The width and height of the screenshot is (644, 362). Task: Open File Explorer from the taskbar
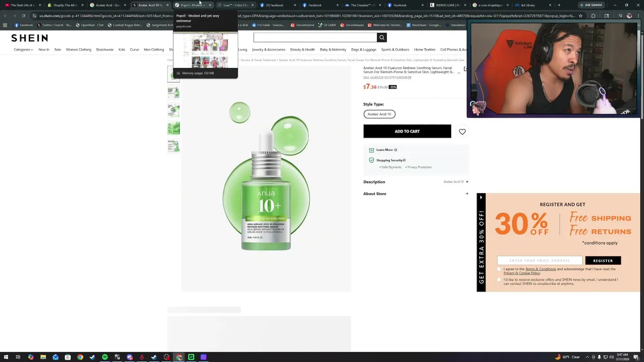pos(43,357)
